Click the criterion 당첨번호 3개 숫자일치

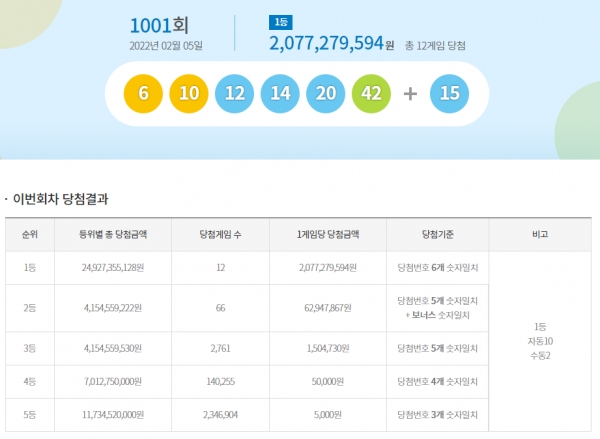pos(438,415)
